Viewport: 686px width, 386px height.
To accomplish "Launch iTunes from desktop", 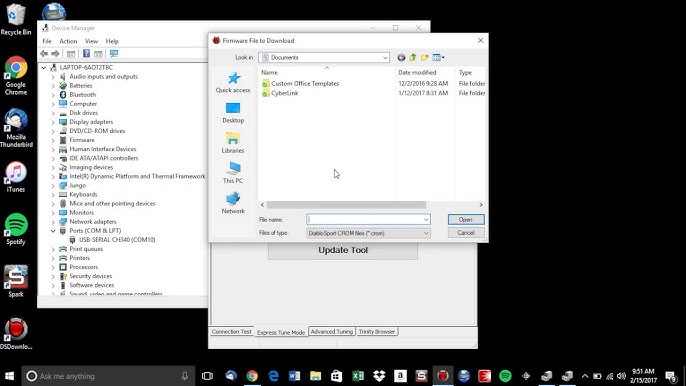I will (16, 177).
